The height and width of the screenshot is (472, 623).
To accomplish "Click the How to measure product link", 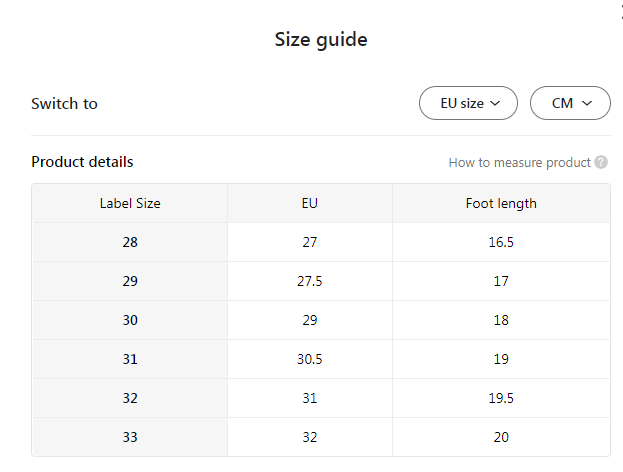I will (x=519, y=162).
